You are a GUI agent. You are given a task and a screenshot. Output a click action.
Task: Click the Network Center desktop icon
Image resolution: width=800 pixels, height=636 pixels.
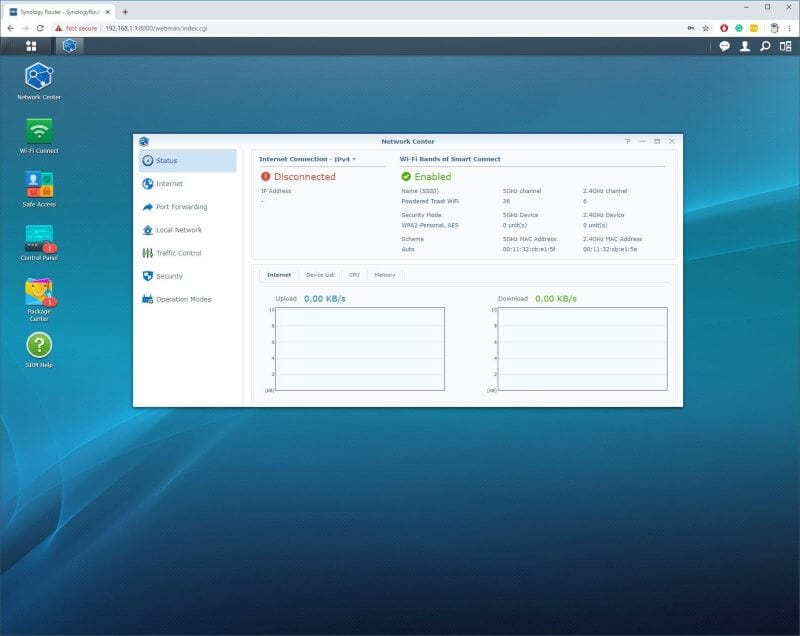(x=40, y=80)
